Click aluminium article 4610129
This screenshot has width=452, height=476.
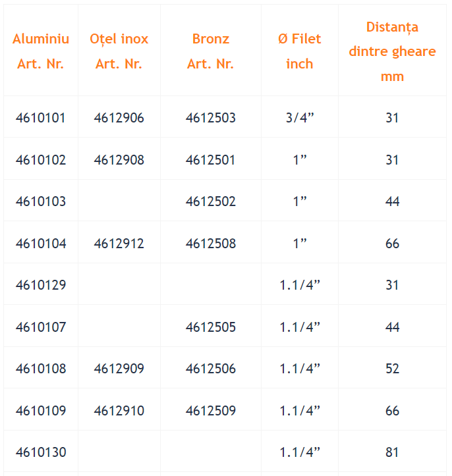[41, 285]
